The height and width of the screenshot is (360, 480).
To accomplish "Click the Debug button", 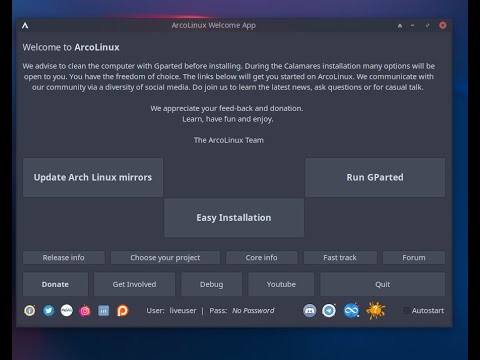I will (212, 284).
